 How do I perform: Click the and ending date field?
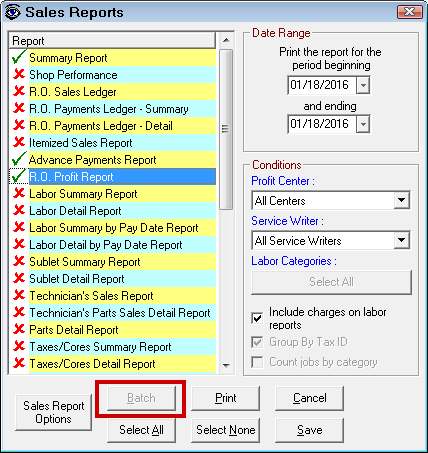pyautogui.click(x=322, y=124)
